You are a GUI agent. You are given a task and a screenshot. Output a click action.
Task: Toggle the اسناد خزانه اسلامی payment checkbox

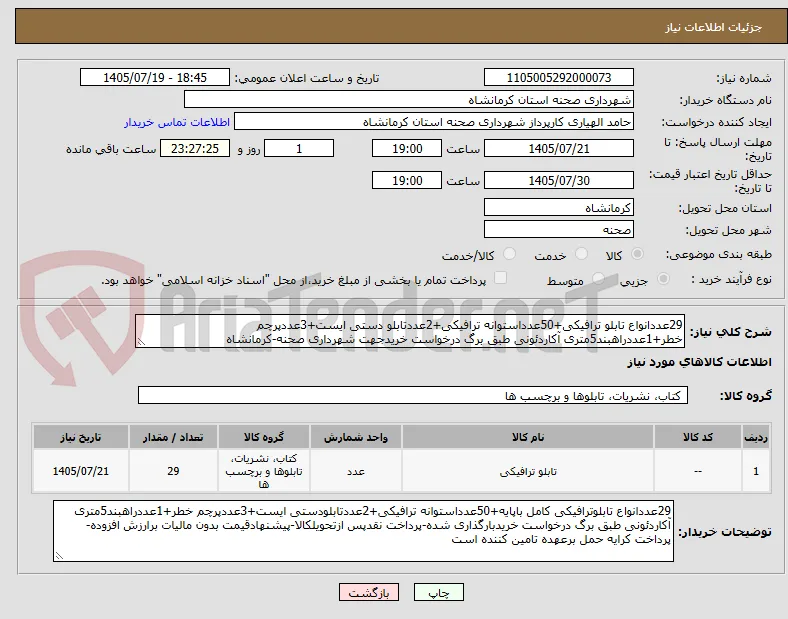coord(500,278)
